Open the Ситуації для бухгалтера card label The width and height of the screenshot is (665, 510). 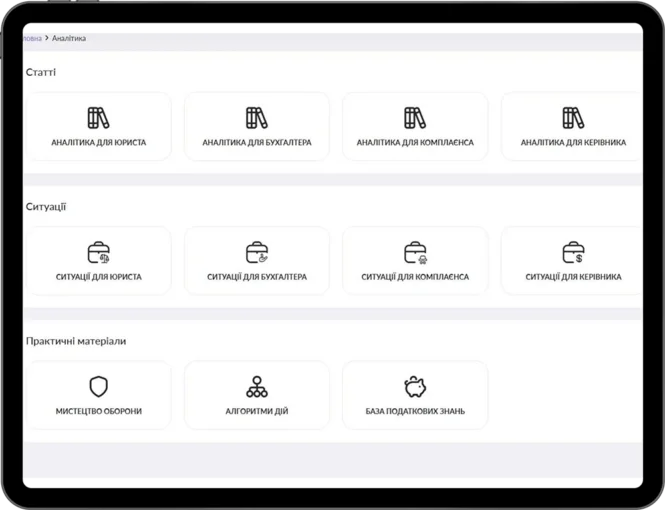(257, 277)
